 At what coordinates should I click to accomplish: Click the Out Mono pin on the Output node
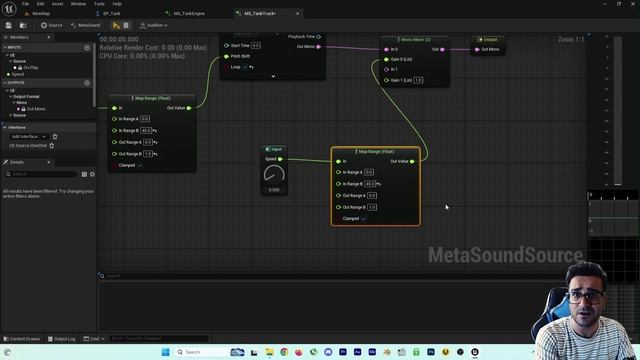click(x=477, y=49)
